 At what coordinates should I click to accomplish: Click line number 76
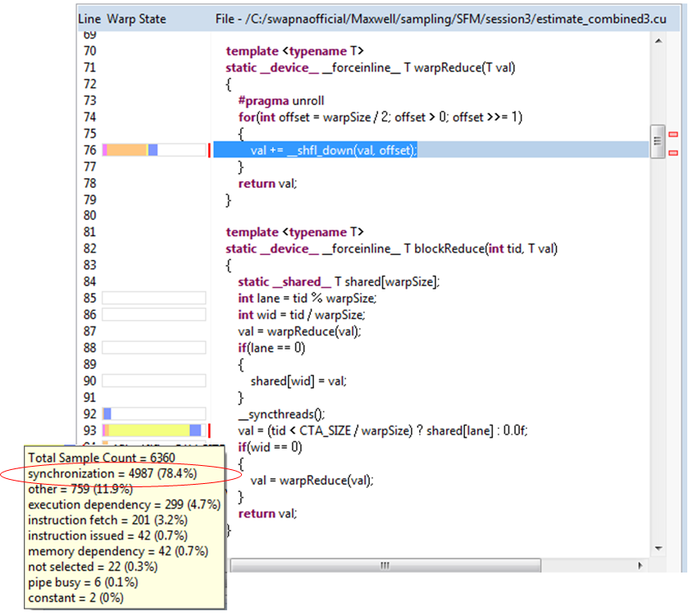coord(89,150)
